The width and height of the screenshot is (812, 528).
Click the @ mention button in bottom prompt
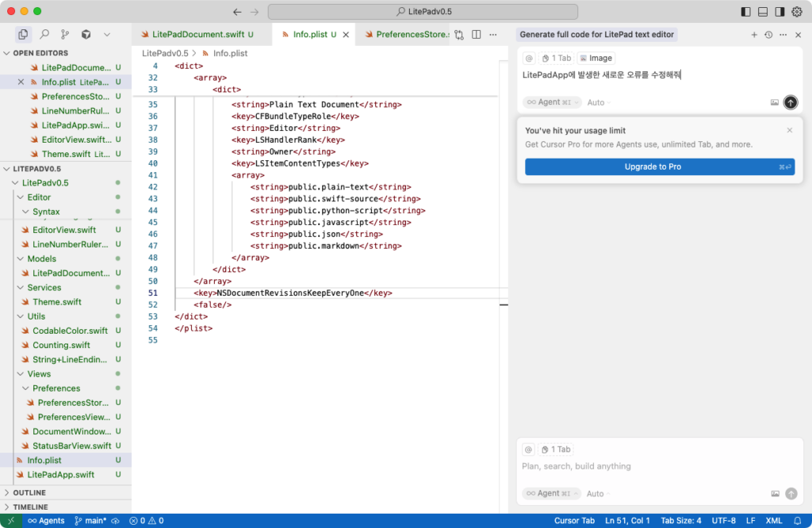pos(528,450)
